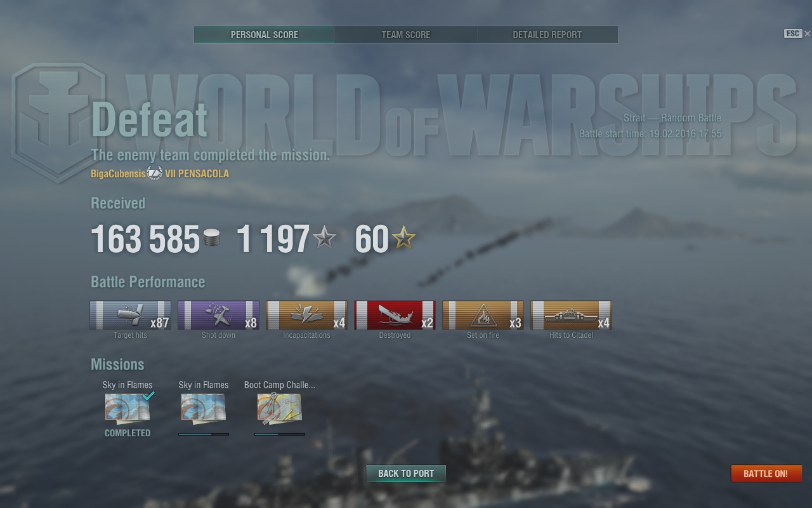The width and height of the screenshot is (812, 508).
Task: Click the red Destroyed ribbon
Action: (395, 315)
